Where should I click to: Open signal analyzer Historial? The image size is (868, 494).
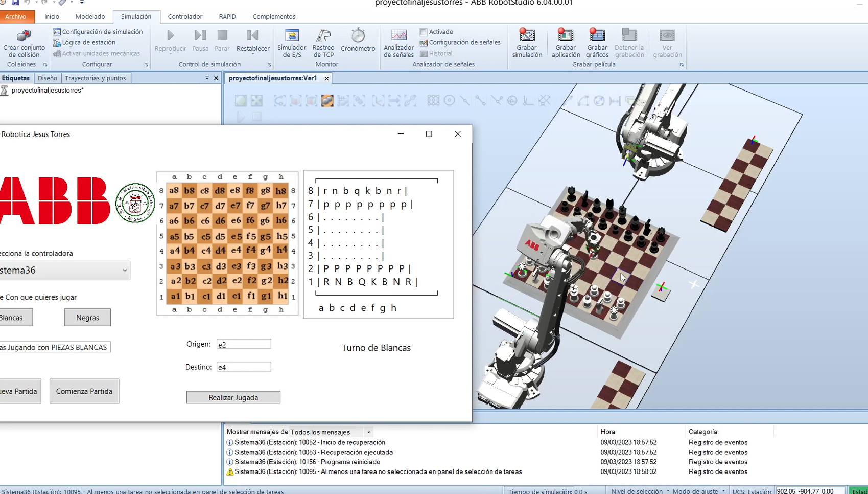pos(436,53)
